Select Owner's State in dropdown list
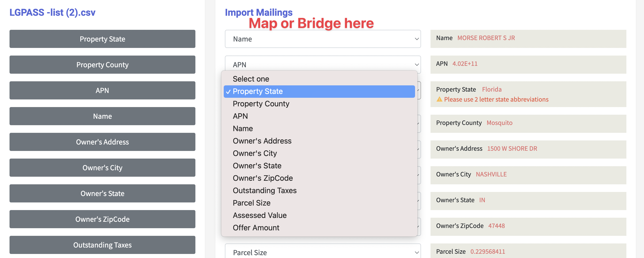644x258 pixels. coord(319,166)
